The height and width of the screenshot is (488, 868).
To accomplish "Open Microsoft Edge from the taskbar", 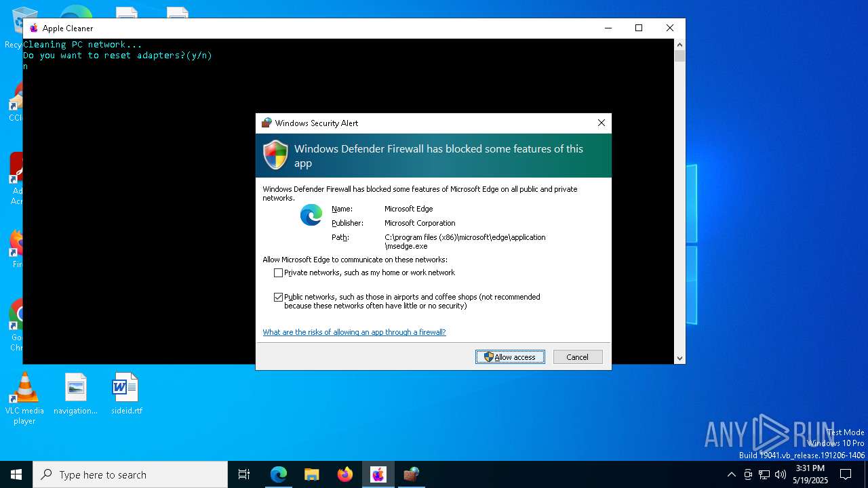I will (279, 474).
